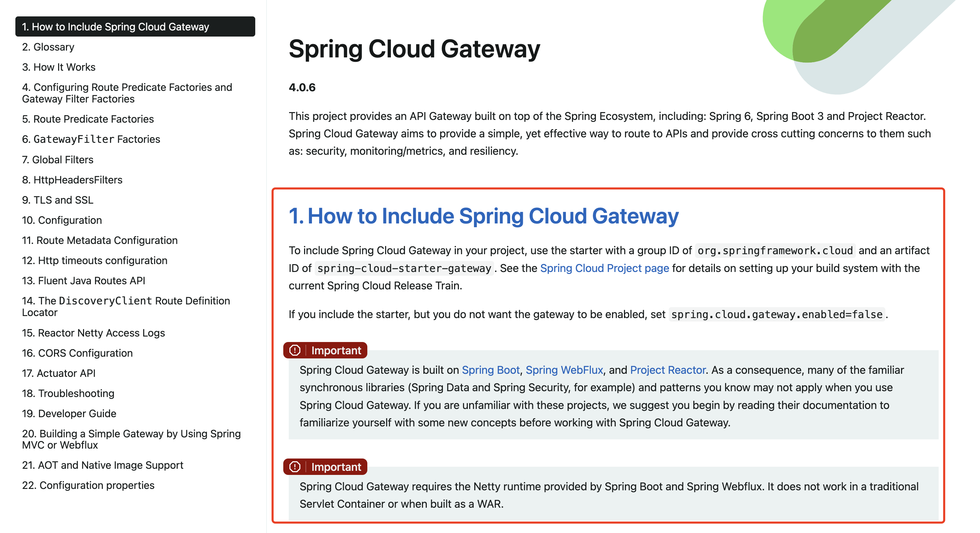Open the Spring Cloud Project page link
This screenshot has height=533, width=980.
(604, 268)
